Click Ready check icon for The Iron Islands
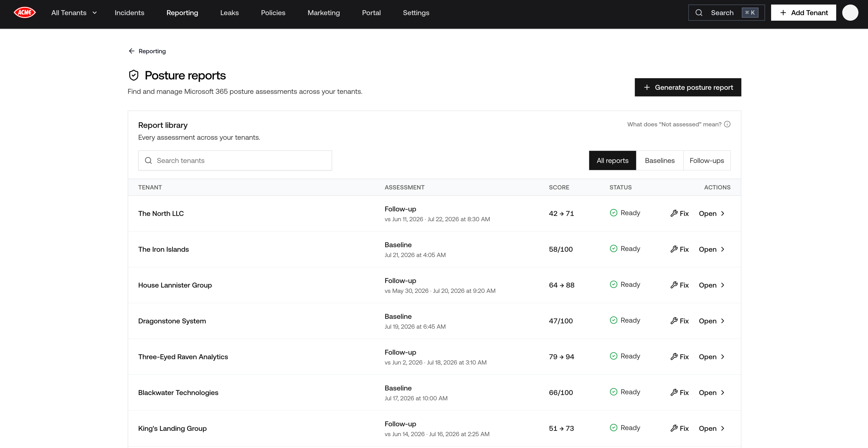 [614, 248]
